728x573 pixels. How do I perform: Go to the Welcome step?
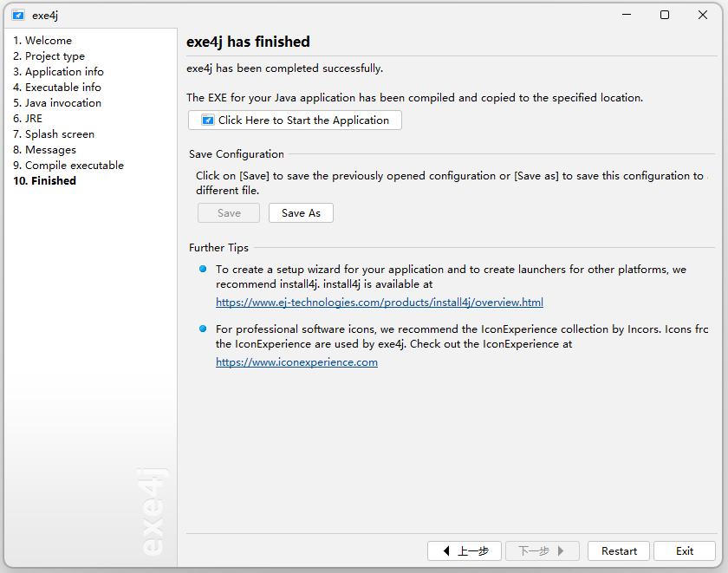click(42, 41)
